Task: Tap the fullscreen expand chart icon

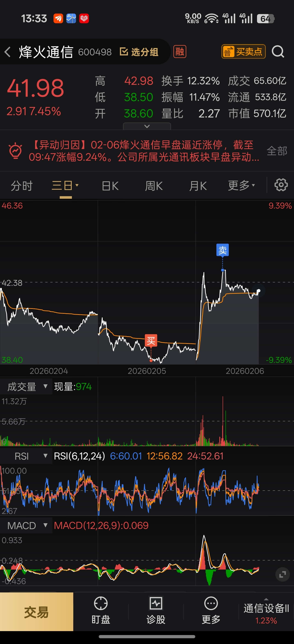Action: (x=283, y=575)
